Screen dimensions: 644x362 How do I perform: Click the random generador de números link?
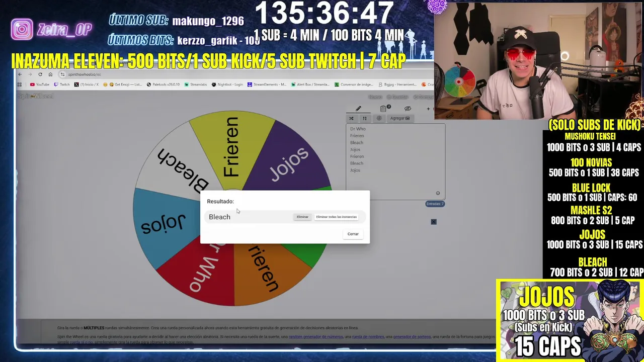(x=315, y=337)
